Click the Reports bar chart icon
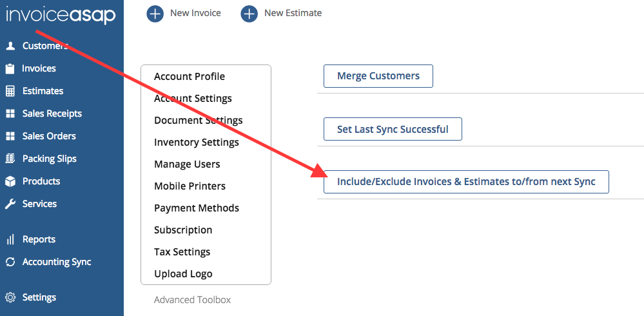Image resolution: width=644 pixels, height=316 pixels. click(10, 239)
